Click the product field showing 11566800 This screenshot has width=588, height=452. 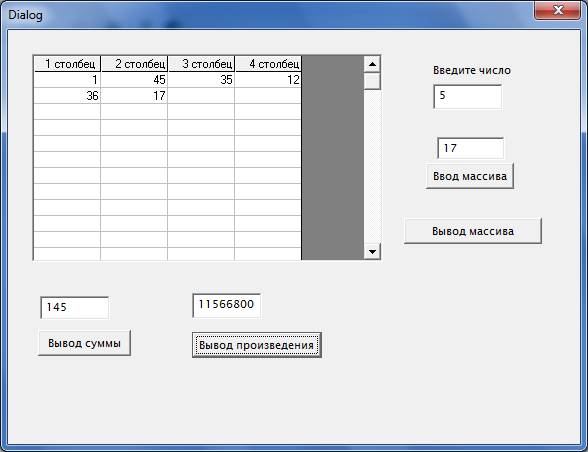click(x=226, y=305)
